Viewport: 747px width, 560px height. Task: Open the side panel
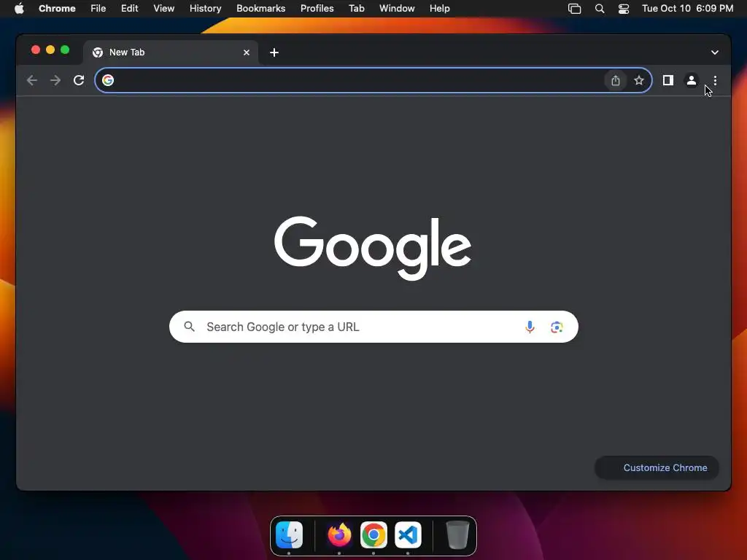pos(668,80)
